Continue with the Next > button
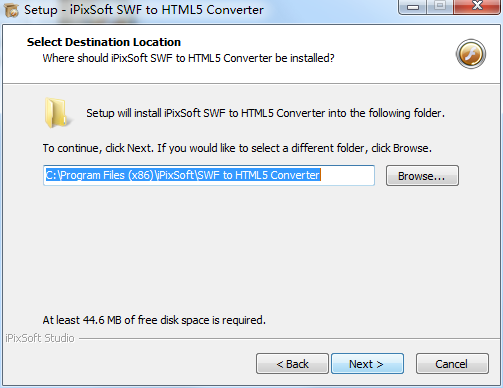 [x=367, y=364]
